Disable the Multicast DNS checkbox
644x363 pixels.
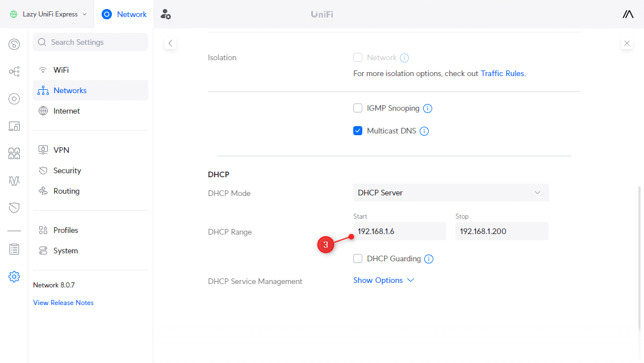pyautogui.click(x=358, y=131)
